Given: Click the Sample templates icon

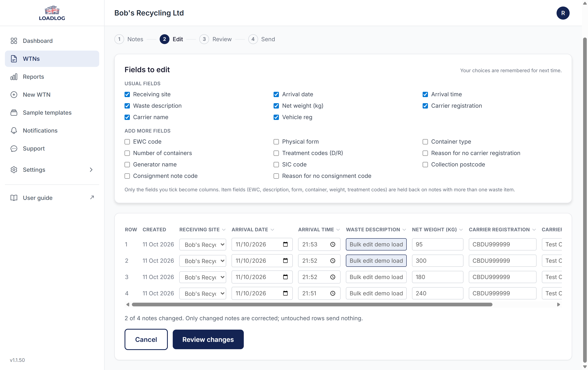Looking at the screenshot, I should [x=14, y=112].
